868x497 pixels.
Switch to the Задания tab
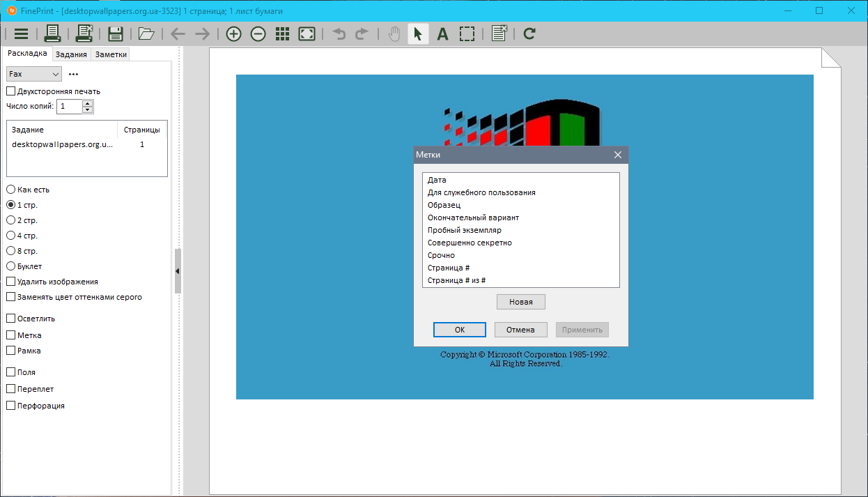pyautogui.click(x=72, y=54)
